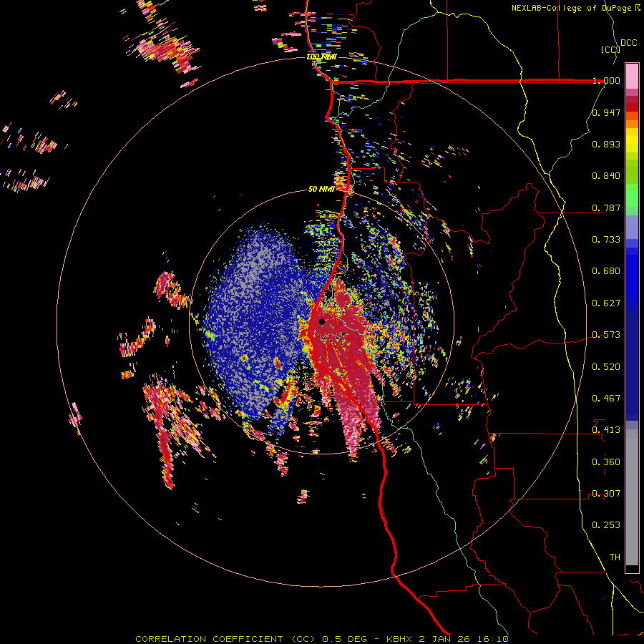The height and width of the screenshot is (644, 644).
Task: Select the 0.947 scale value
Action: [x=606, y=112]
